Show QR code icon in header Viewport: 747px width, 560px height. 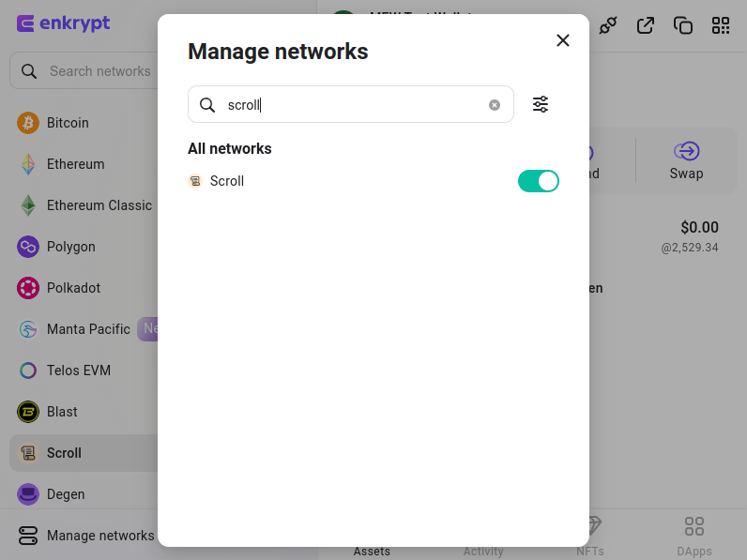point(721,25)
